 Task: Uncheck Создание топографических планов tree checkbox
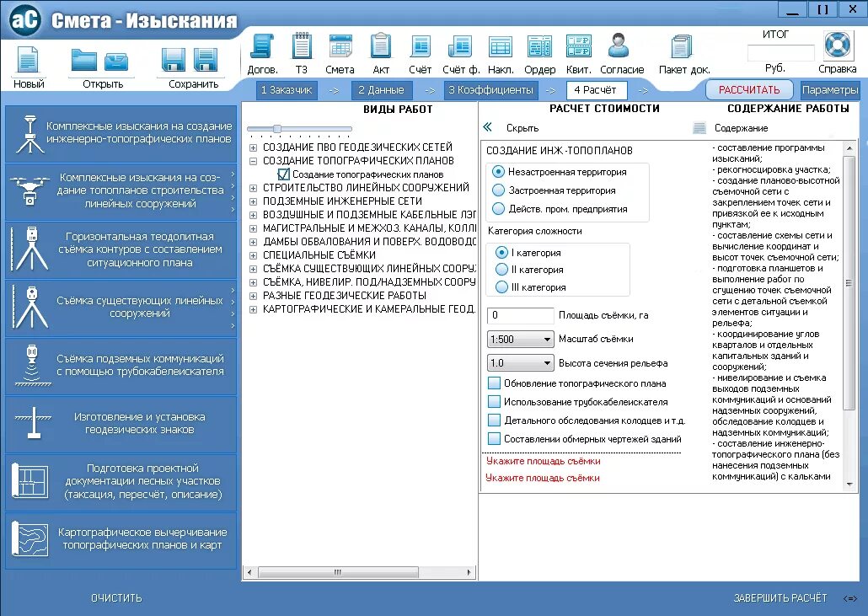tap(283, 174)
